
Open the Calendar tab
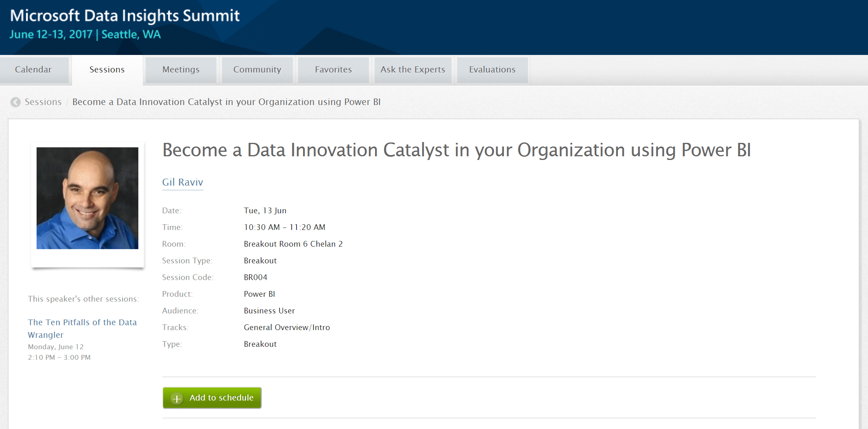[33, 70]
